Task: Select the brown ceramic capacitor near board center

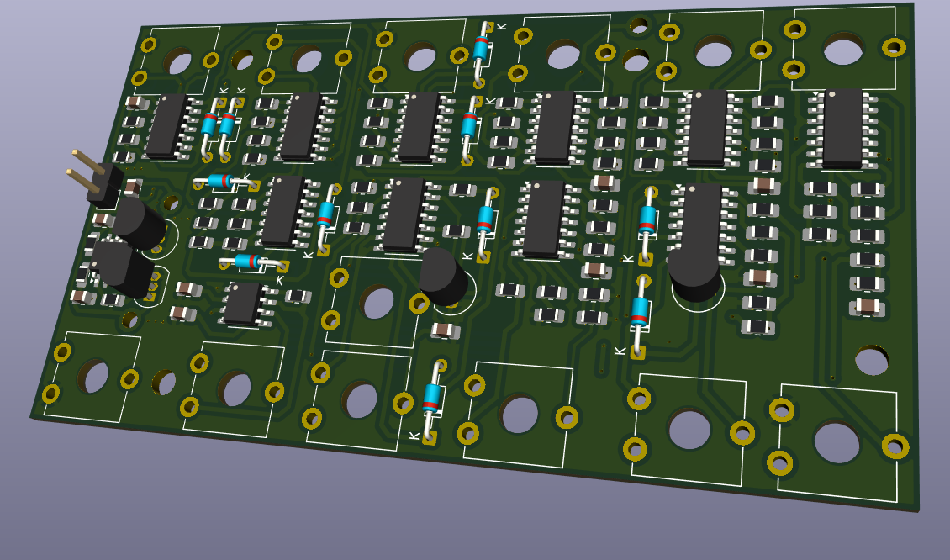Action: (x=446, y=332)
